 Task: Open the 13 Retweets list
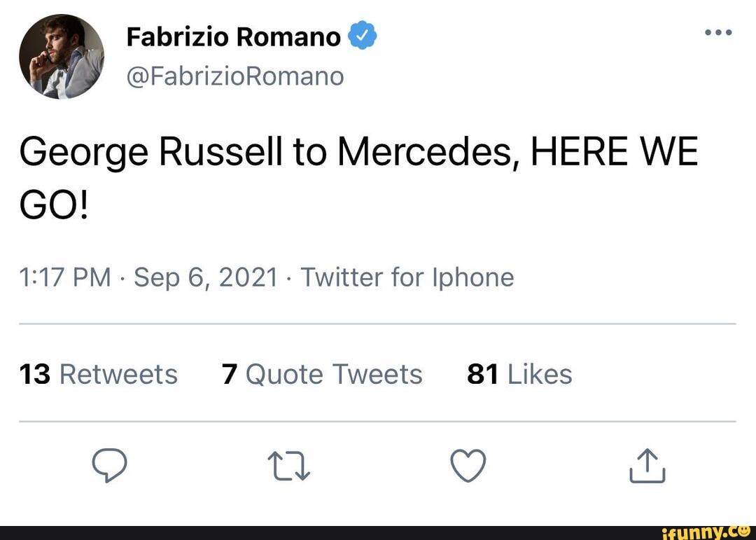click(98, 374)
